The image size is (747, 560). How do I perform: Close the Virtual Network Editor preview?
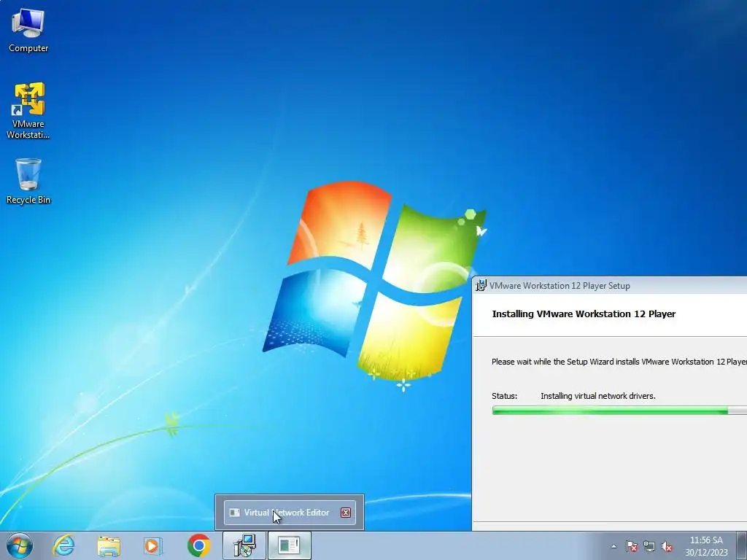point(346,513)
